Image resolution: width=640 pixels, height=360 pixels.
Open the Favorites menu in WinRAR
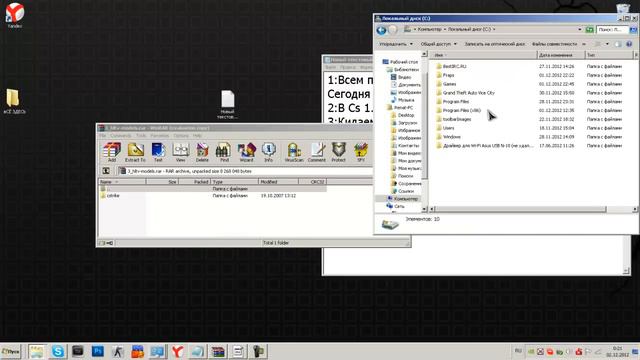[x=159, y=136]
